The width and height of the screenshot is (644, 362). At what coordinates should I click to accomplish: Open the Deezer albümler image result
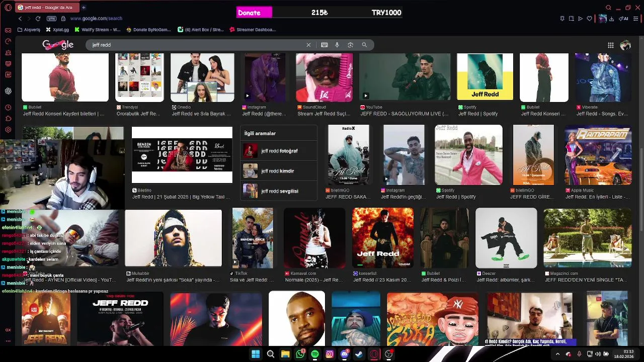click(x=506, y=238)
